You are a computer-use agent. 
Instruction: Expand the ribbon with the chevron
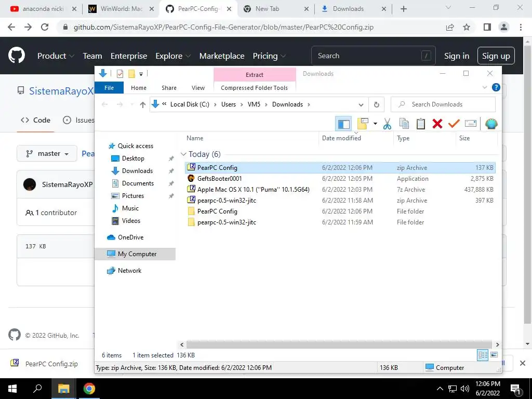point(485,87)
